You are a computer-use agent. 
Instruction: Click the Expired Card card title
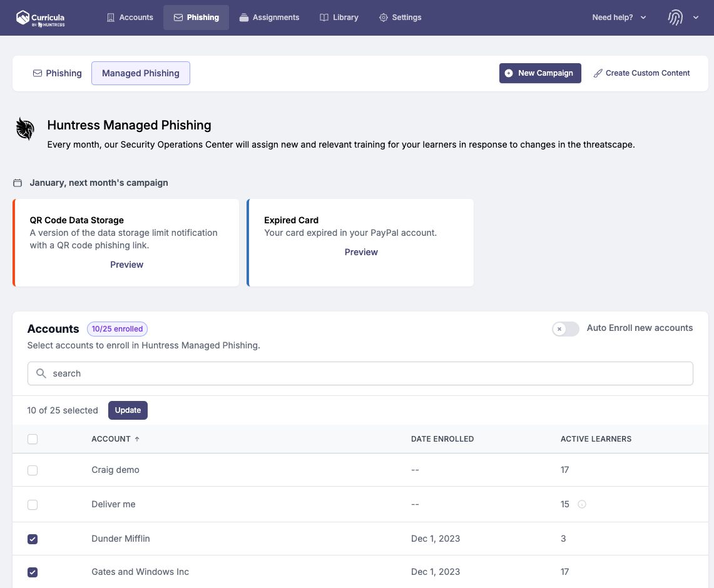click(x=291, y=220)
